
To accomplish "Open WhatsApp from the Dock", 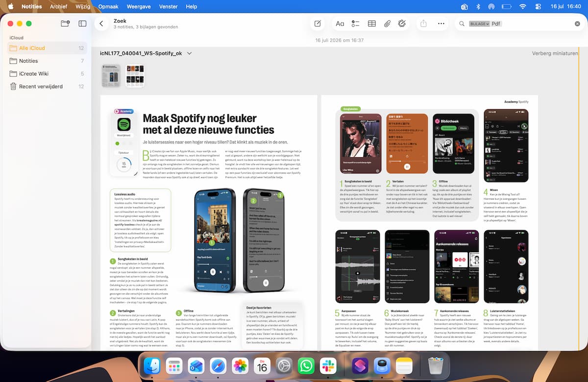I will 306,366.
